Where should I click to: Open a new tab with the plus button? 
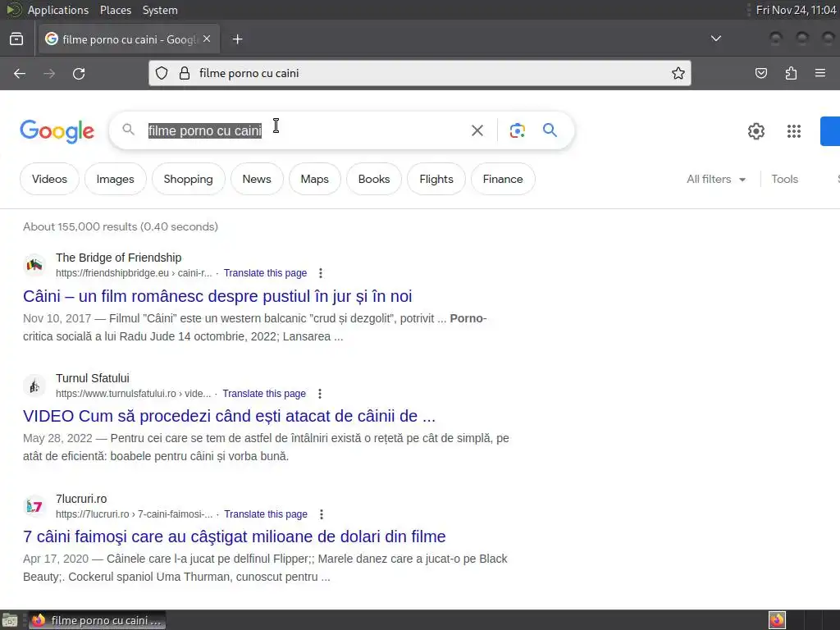tap(237, 39)
